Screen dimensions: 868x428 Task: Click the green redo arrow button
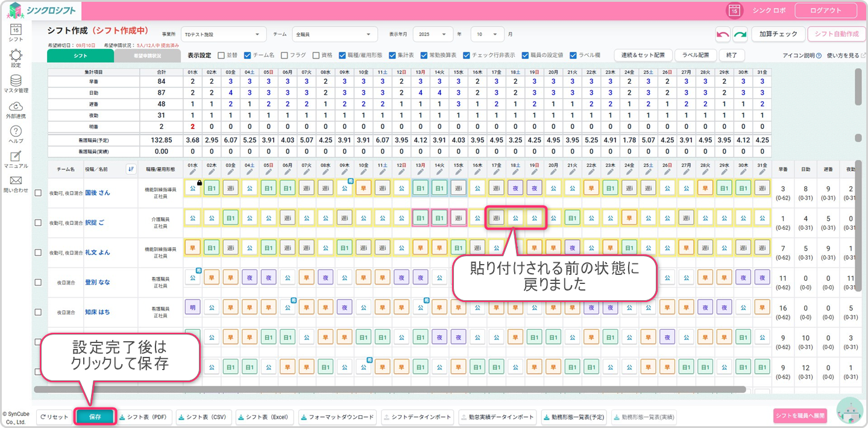(740, 34)
